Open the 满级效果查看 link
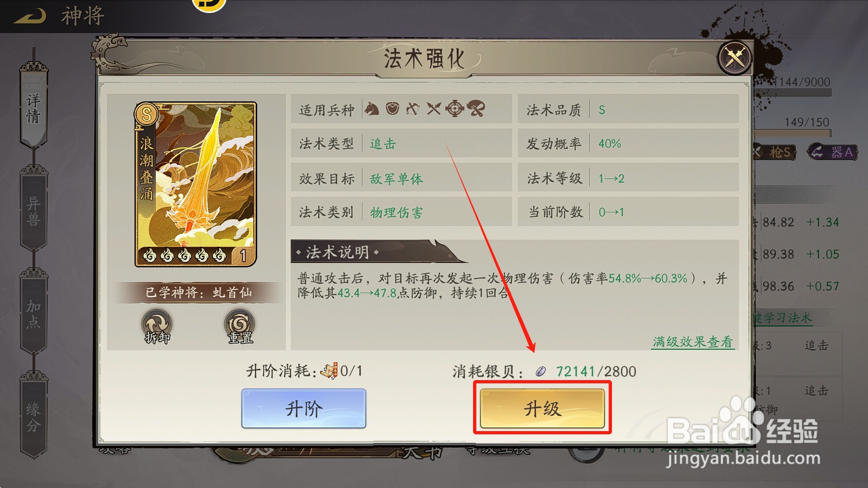Screen dimensions: 868x488 coord(693,342)
